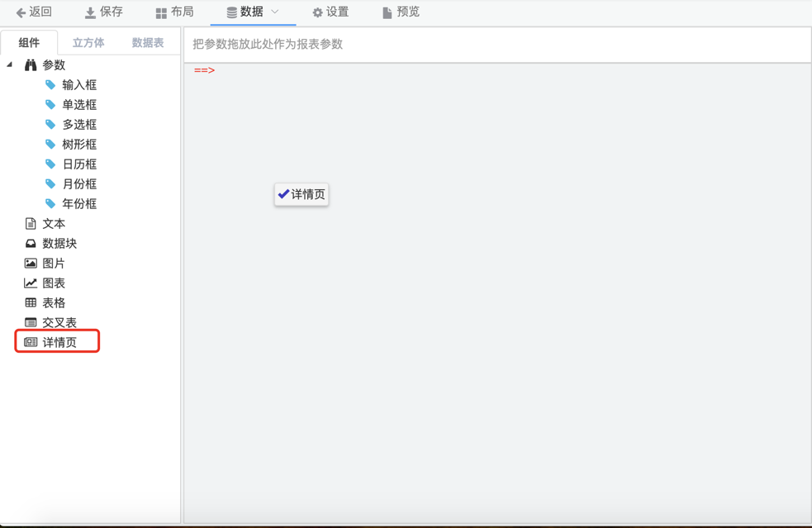Click the 预览 label in toolbar
This screenshot has width=812, height=528.
coord(408,12)
